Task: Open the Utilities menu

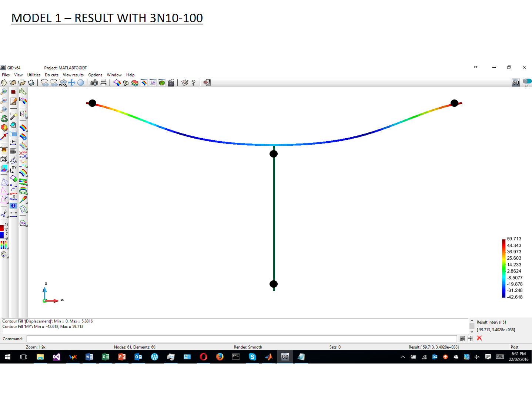Action: (x=34, y=75)
